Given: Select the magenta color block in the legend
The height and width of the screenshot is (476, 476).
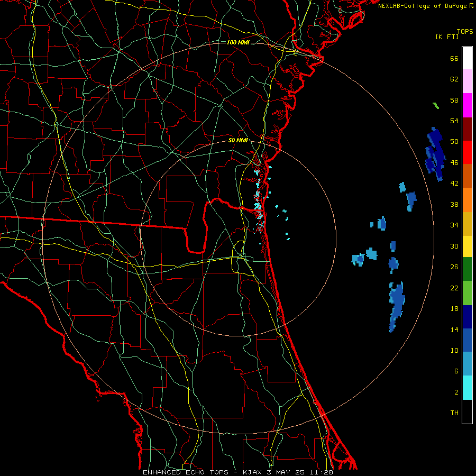Looking at the screenshot, I should pyautogui.click(x=467, y=105).
